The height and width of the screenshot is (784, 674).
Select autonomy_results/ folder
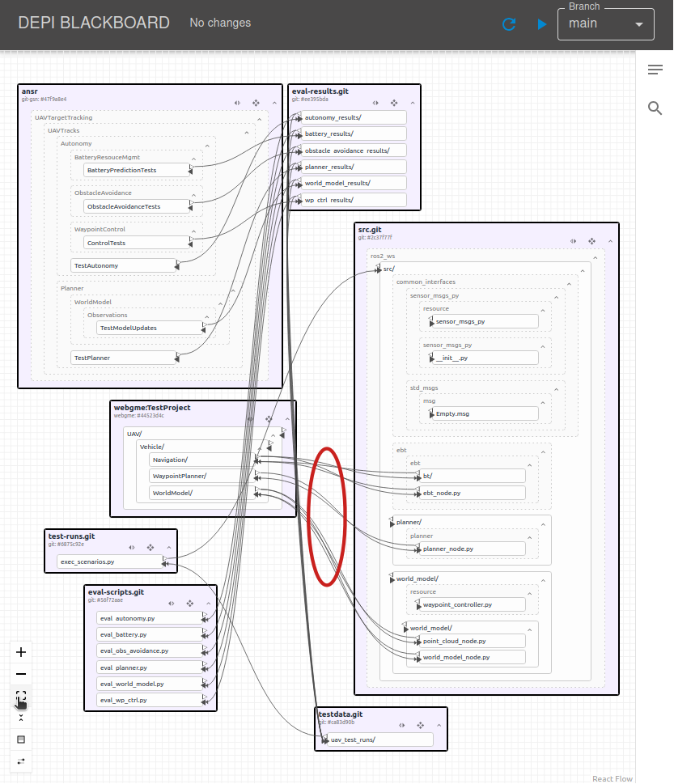354,117
